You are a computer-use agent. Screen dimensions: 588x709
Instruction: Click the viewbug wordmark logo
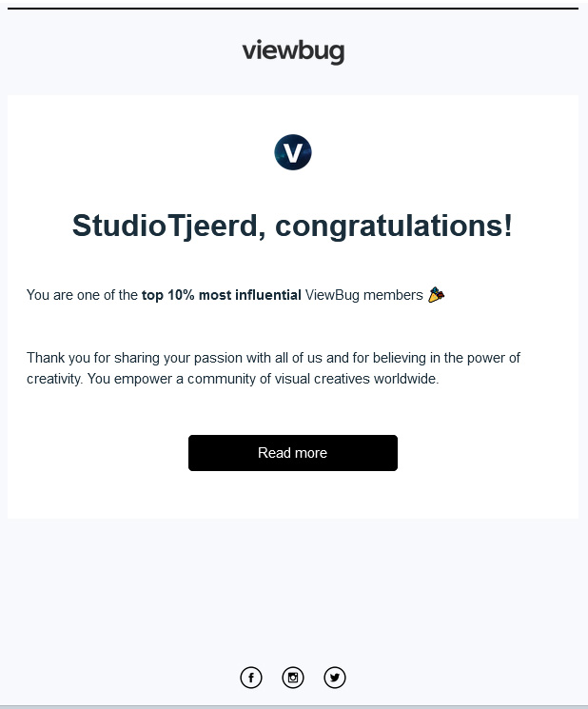pos(293,51)
